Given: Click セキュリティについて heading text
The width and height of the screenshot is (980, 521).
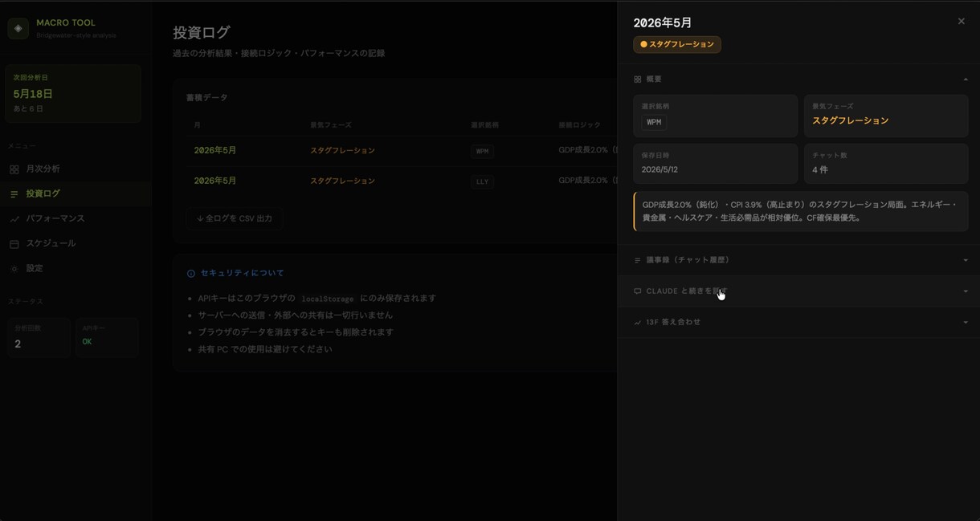Looking at the screenshot, I should pyautogui.click(x=243, y=274).
